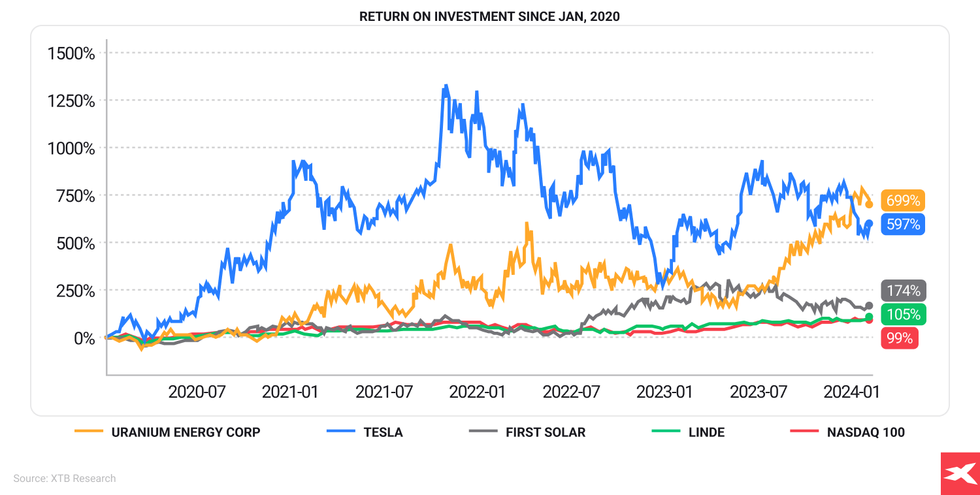
Task: Toggle the Tesla legend entry
Action: coord(383,432)
